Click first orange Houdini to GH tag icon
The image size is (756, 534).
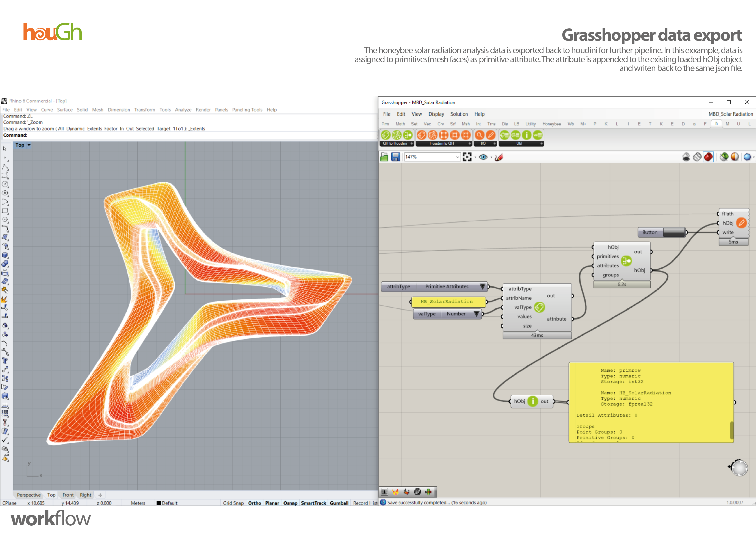tap(422, 135)
